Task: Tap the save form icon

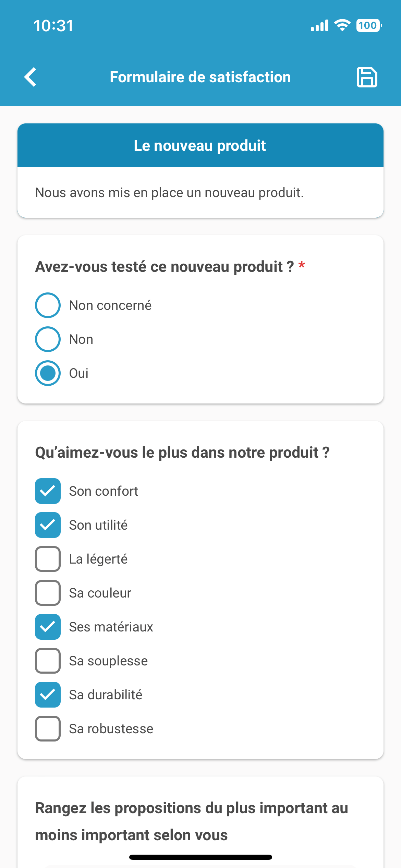Action: [x=367, y=77]
